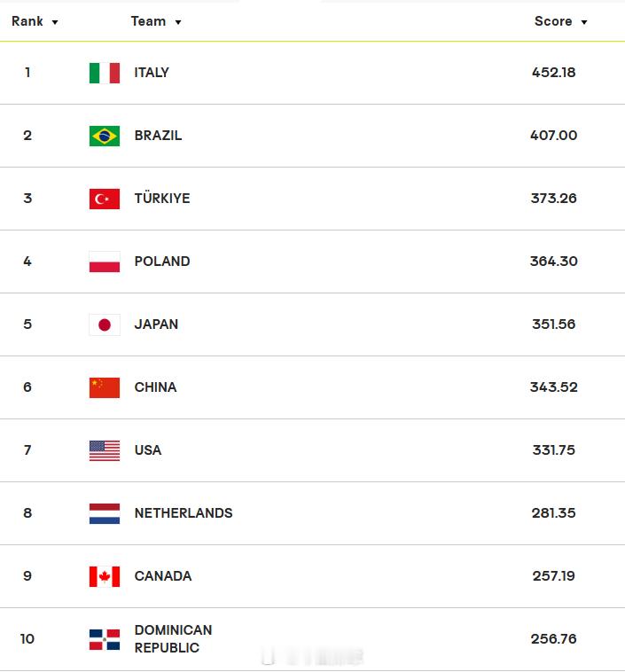Click the USA flag icon

pos(105,451)
